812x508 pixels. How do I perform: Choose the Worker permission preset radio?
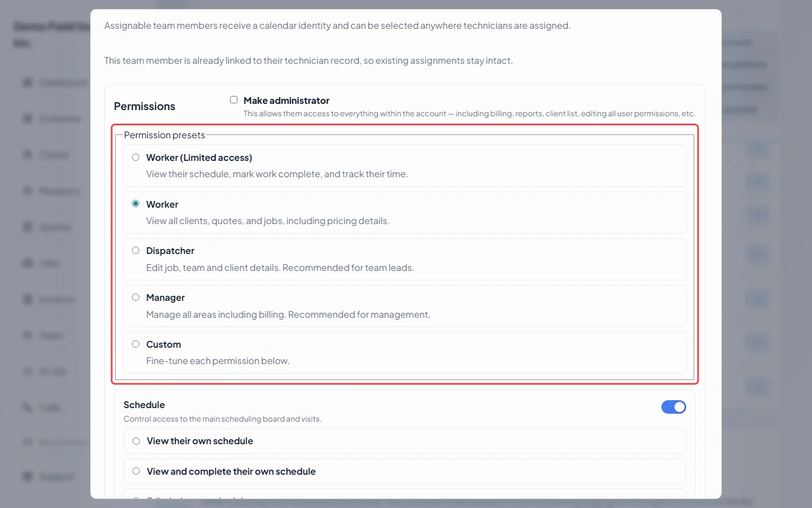(135, 204)
